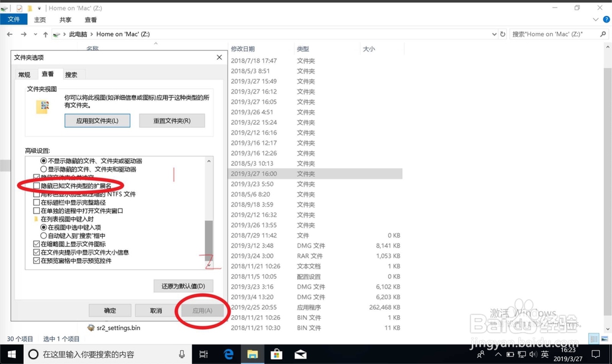This screenshot has width=612, height=364.
Task: Click the Task View icon on taskbar
Action: pos(204,354)
